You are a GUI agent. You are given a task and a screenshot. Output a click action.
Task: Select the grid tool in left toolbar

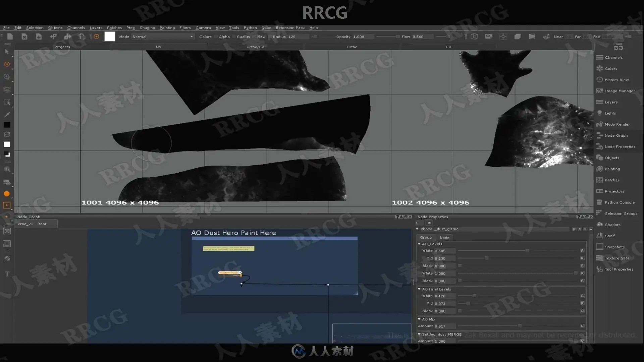(x=7, y=89)
